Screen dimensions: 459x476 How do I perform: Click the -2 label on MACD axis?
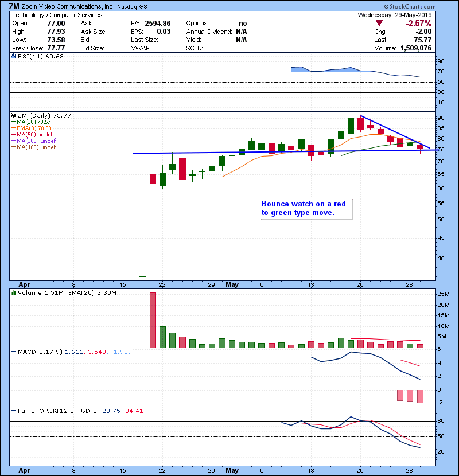(x=440, y=403)
